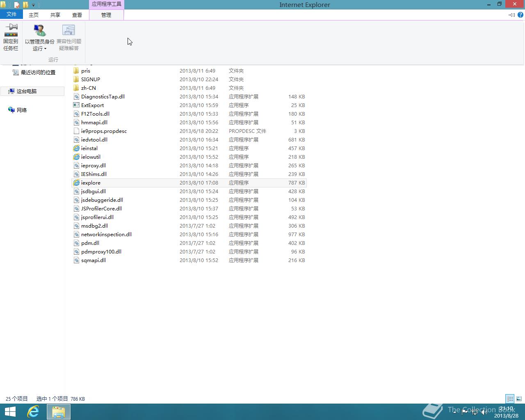
Task: Select the pdm.dll file icon
Action: (x=76, y=243)
